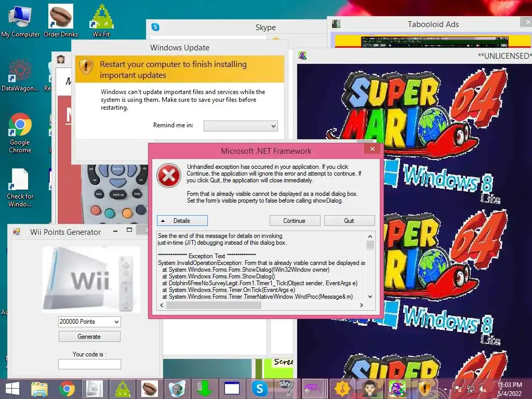Close the Tabooloid Ads window
The height and width of the screenshot is (399, 532).
click(527, 22)
